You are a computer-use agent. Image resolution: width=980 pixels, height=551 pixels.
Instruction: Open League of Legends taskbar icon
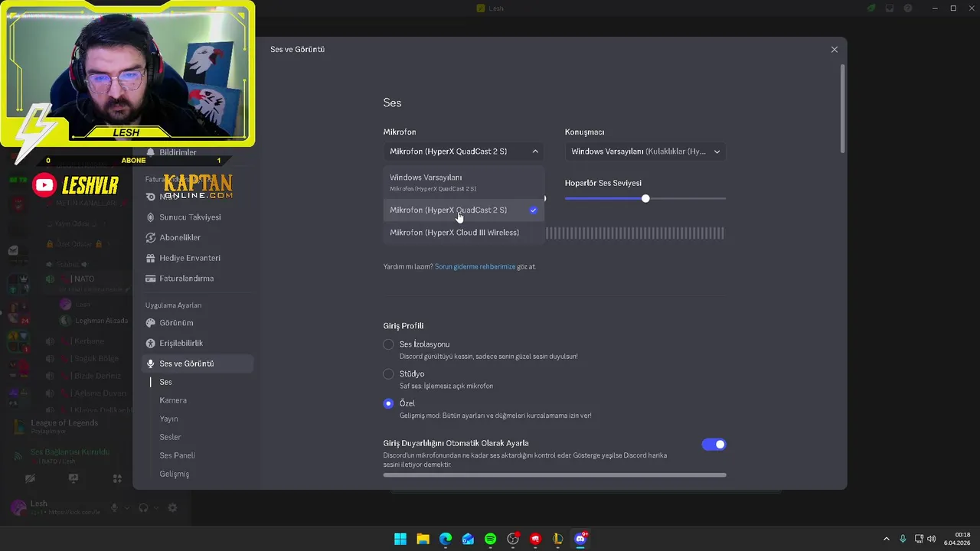[558, 539]
